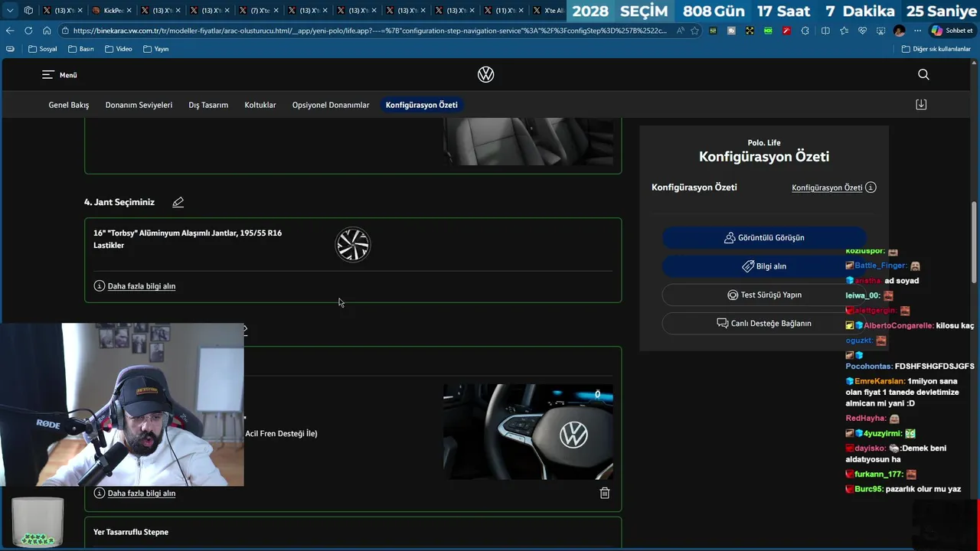Click the steering wheel option image
Screen dimensions: 980x551
coord(528,432)
